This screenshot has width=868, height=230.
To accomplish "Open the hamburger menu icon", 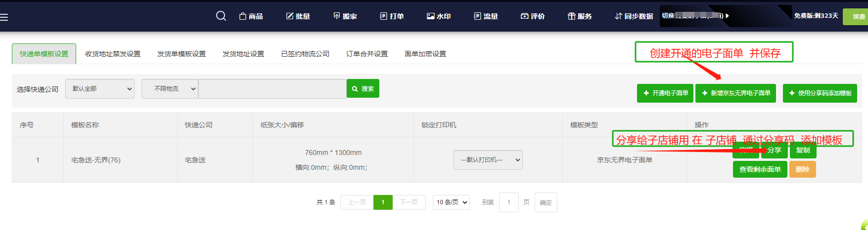I will click(x=4, y=17).
